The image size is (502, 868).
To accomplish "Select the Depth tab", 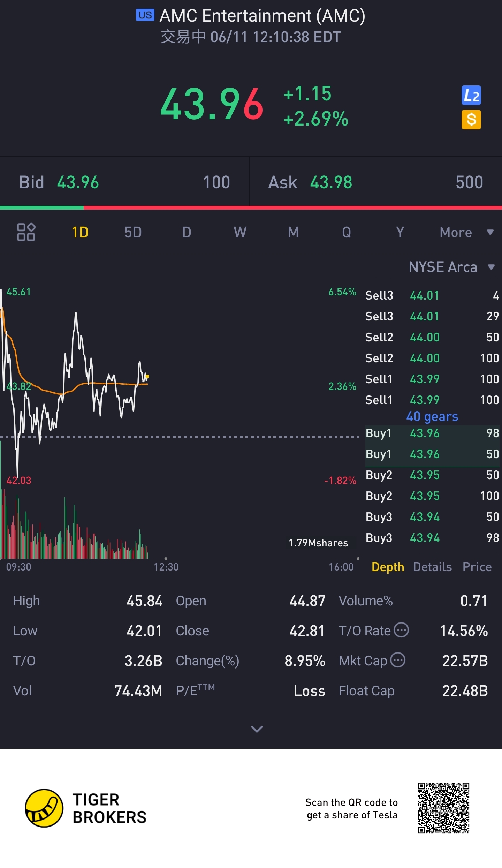I will tap(388, 567).
